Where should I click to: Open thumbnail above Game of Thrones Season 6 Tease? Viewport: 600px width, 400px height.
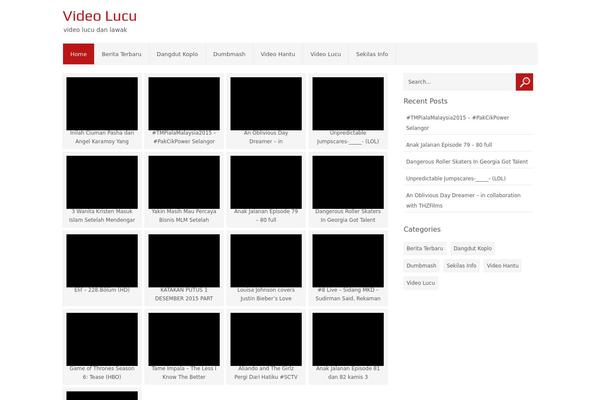coord(102,339)
